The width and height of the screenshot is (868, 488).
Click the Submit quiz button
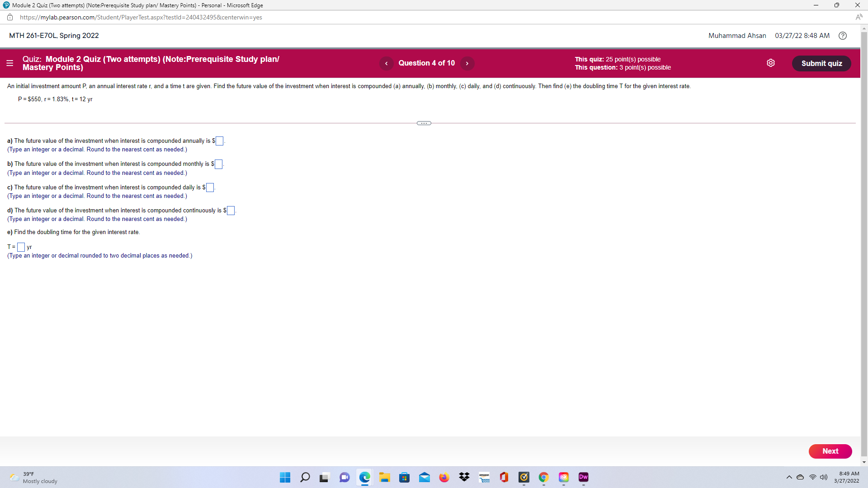click(x=821, y=63)
